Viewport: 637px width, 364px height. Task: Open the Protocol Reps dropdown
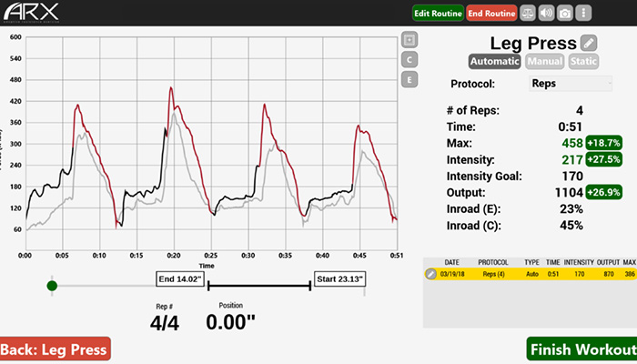coord(570,84)
